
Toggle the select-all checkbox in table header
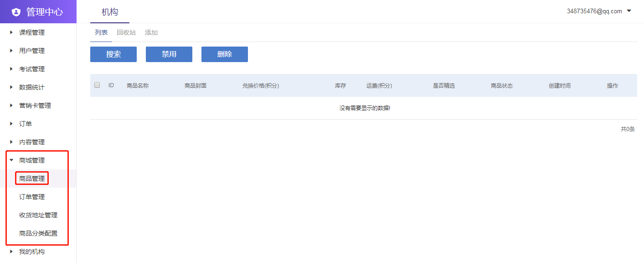[x=97, y=85]
